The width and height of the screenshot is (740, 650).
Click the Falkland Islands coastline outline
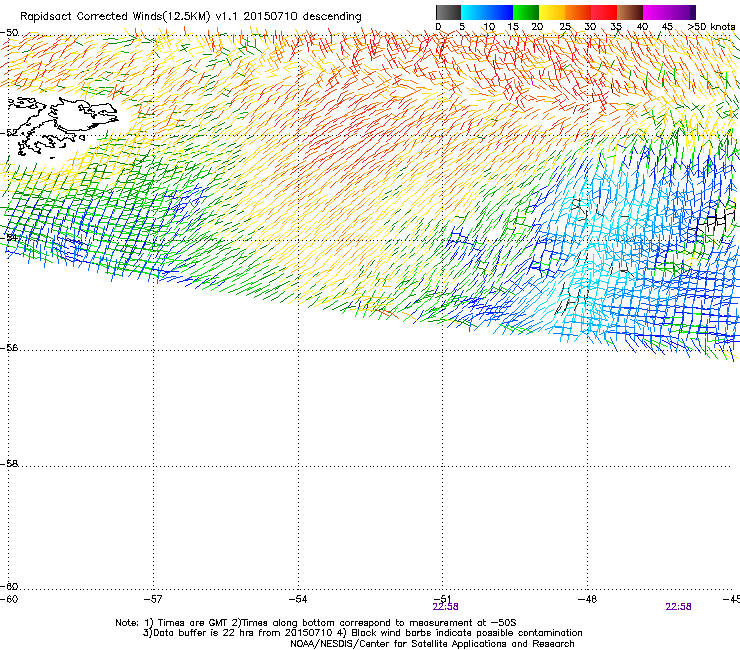[62, 127]
